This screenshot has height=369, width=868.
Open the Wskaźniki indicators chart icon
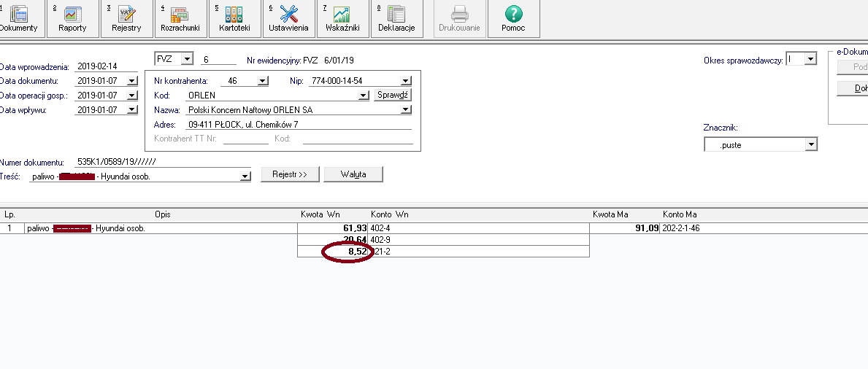(x=342, y=13)
